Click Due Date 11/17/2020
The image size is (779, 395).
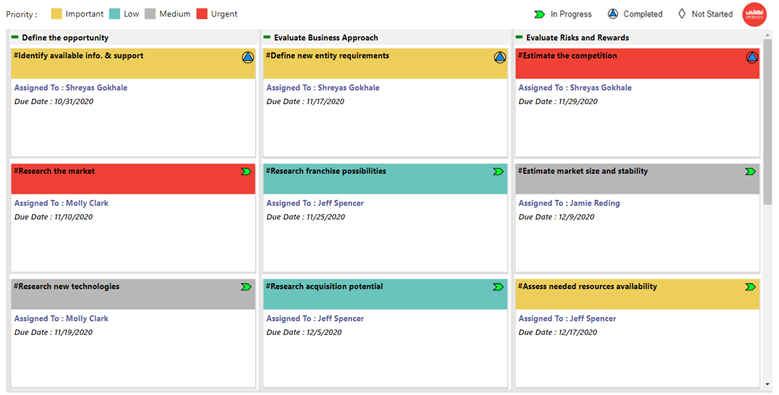(x=305, y=101)
